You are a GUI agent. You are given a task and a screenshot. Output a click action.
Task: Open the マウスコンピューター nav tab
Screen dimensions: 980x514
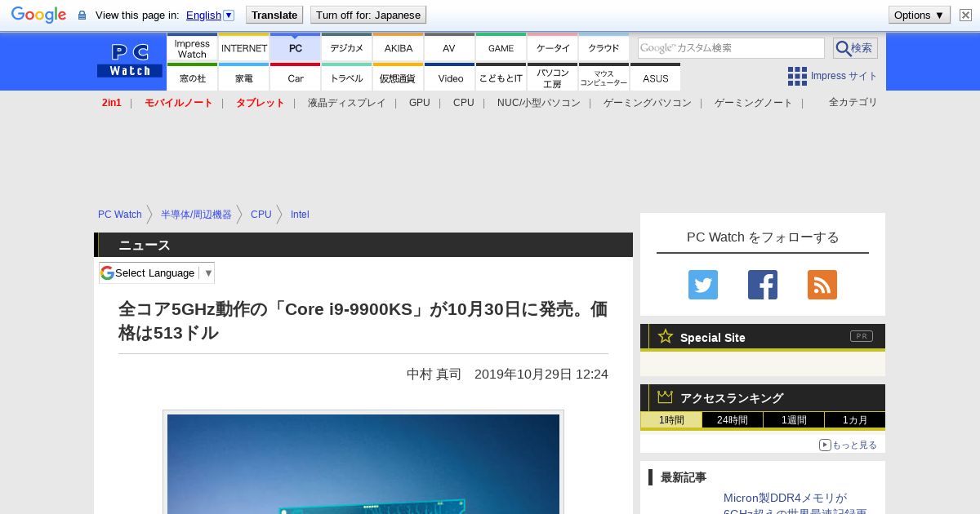pyautogui.click(x=604, y=78)
